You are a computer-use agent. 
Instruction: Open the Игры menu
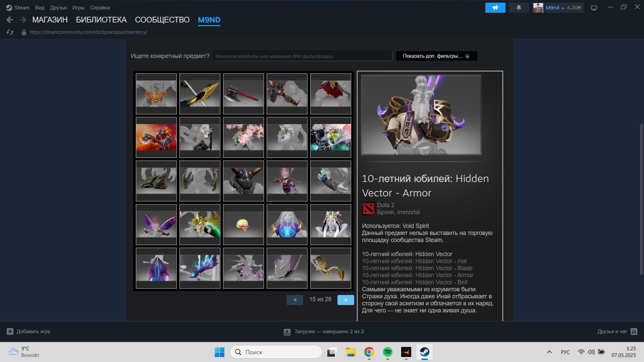tap(78, 7)
